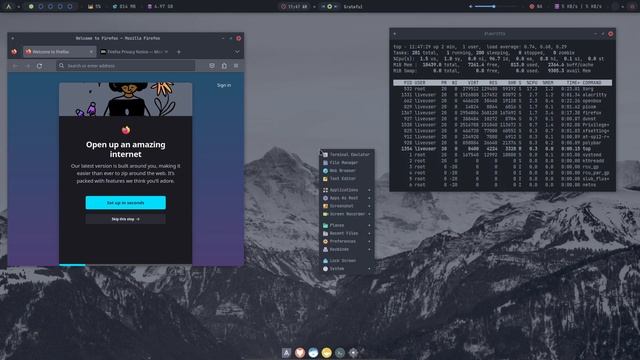640x360 pixels.
Task: Expand Places submenu
Action: tap(346, 225)
